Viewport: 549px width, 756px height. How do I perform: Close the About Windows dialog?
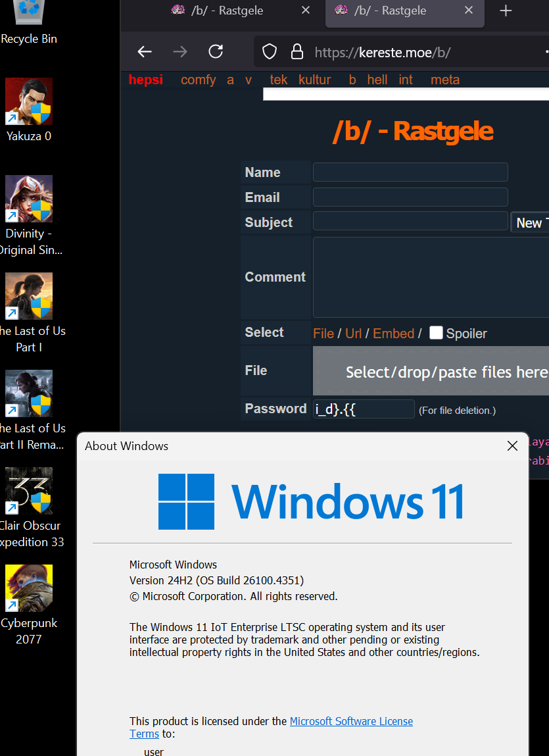coord(512,446)
